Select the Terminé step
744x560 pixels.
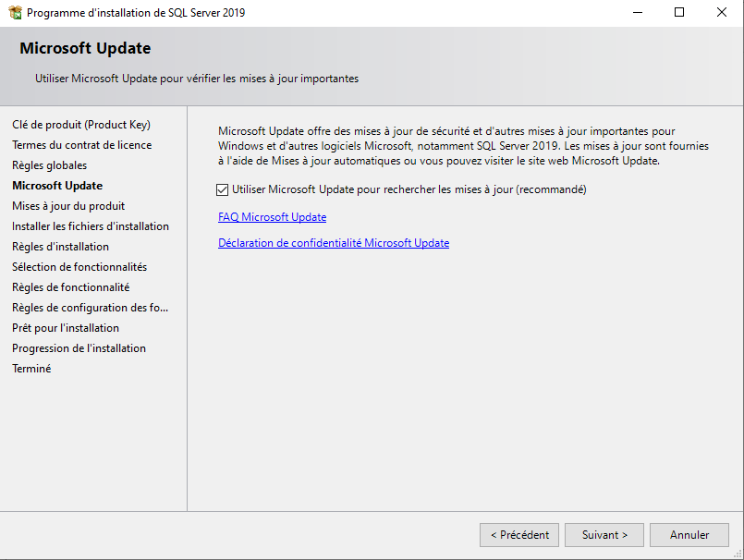pos(31,369)
